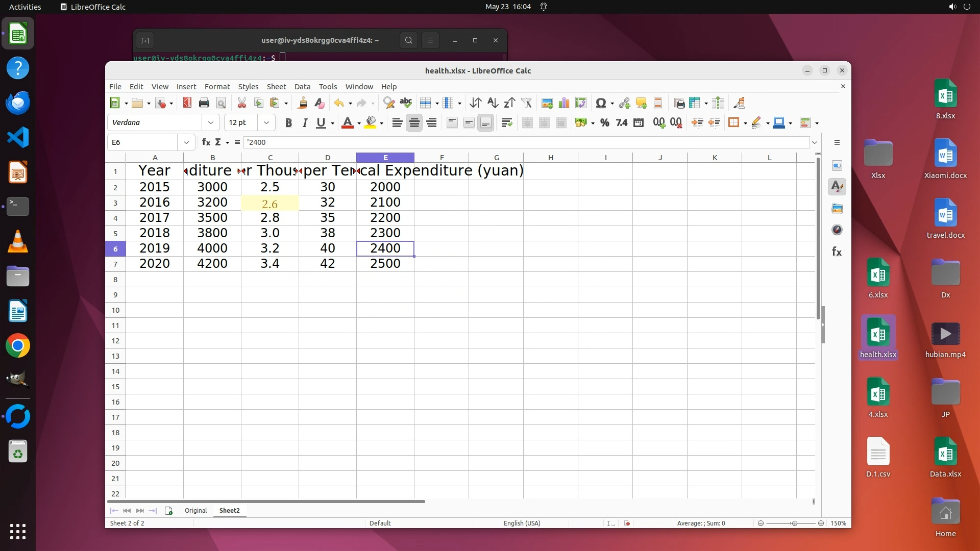Click the Insert Chart icon
This screenshot has width=980, height=551.
coord(564,103)
